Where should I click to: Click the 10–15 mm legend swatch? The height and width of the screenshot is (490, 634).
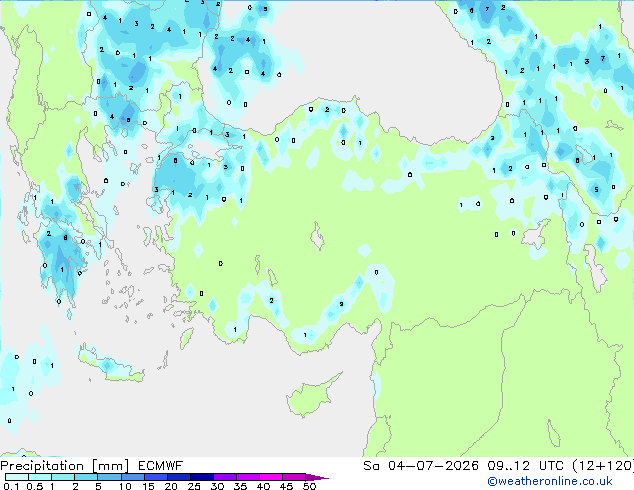[x=132, y=477]
